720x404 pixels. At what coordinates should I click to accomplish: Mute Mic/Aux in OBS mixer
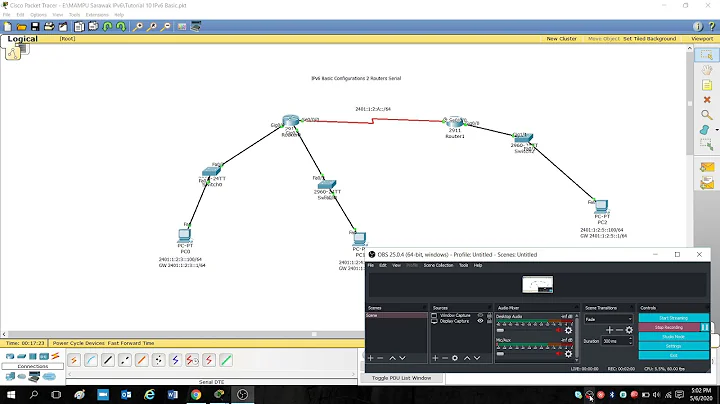tap(559, 354)
